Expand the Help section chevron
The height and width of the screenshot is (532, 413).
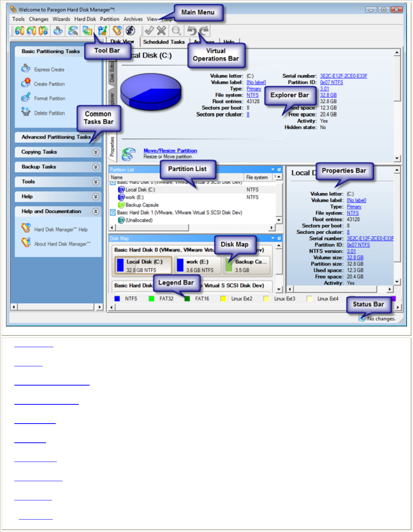(96, 197)
